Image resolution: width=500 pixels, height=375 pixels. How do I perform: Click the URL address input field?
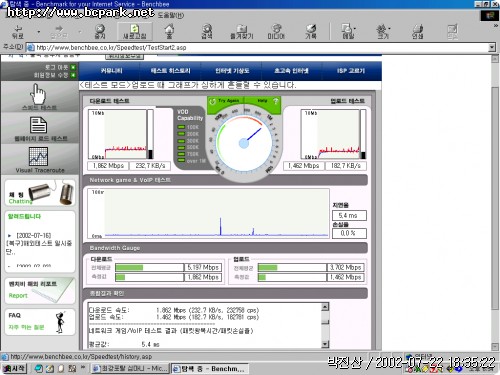coord(261,48)
